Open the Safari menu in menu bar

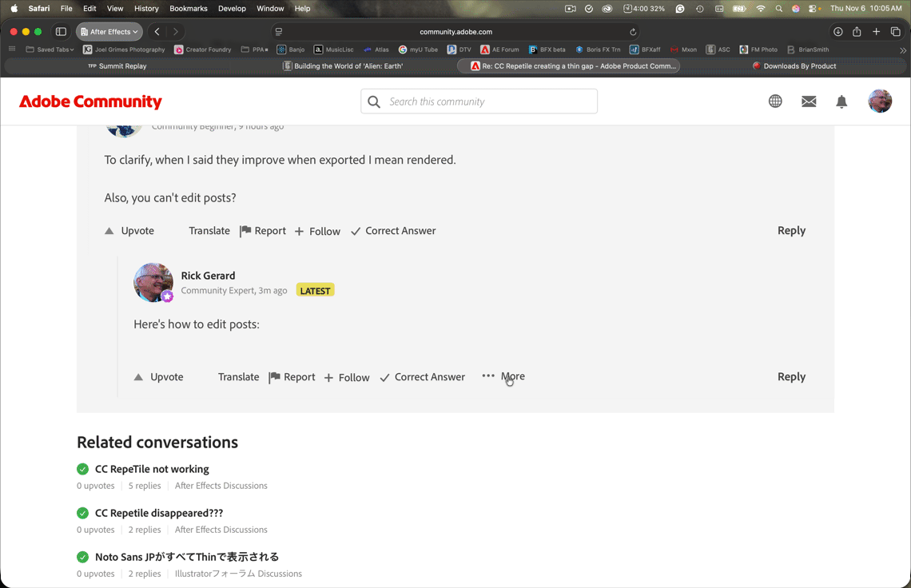39,8
